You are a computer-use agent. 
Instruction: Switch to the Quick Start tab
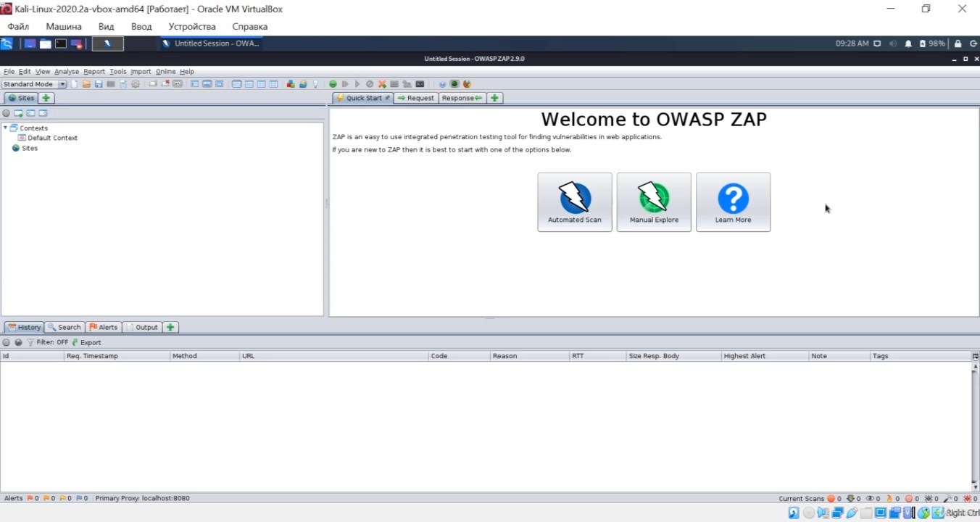tap(363, 98)
